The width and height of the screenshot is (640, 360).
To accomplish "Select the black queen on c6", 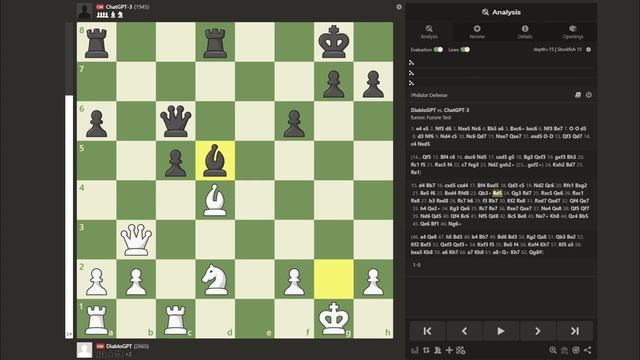I will tap(176, 121).
